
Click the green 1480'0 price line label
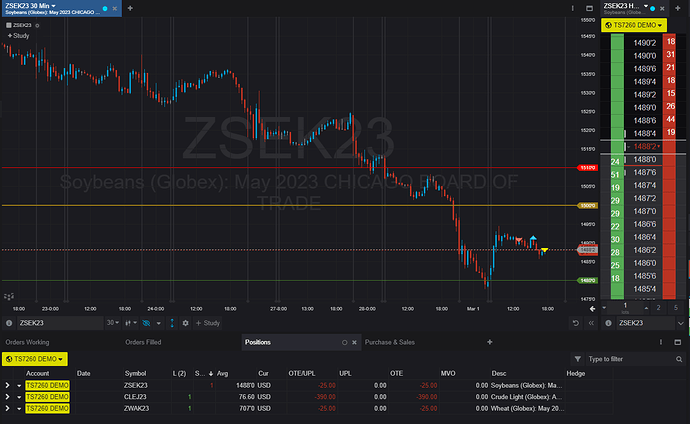[587, 280]
